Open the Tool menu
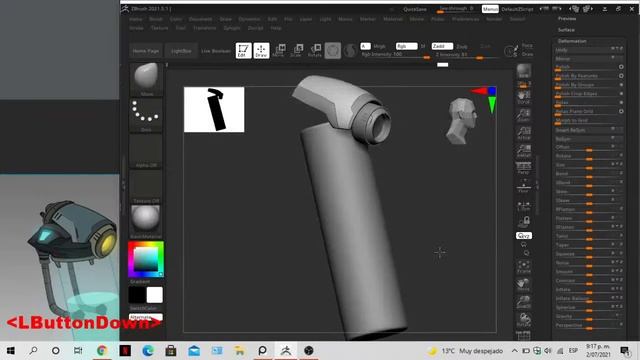The image size is (640, 360). tap(180, 28)
